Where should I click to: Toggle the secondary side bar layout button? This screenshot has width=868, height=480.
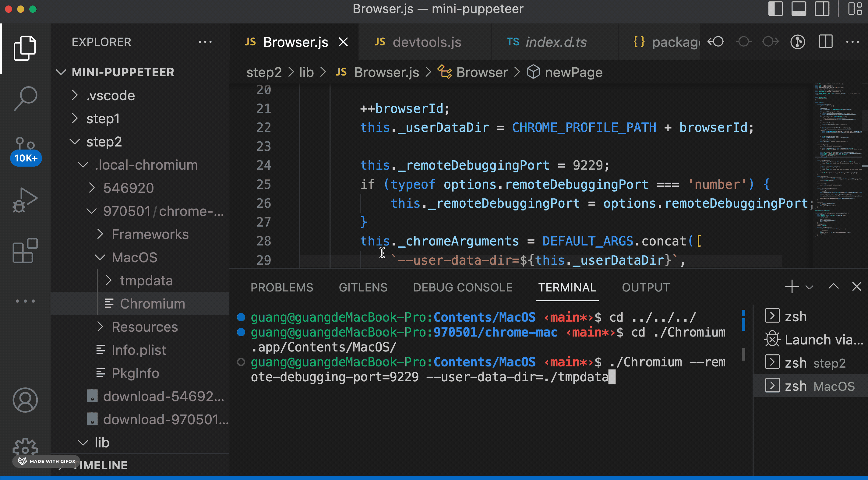822,9
